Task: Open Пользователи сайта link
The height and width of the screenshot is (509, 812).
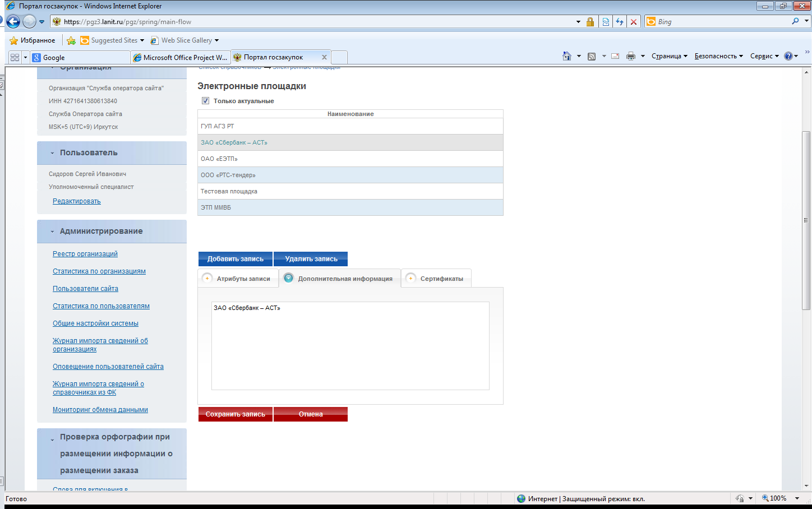Action: [x=85, y=289]
